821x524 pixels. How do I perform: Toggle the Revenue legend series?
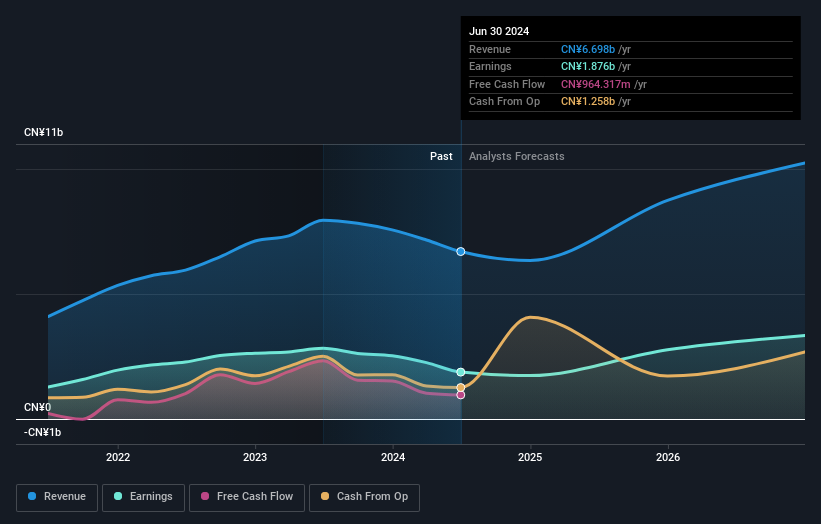[57, 497]
